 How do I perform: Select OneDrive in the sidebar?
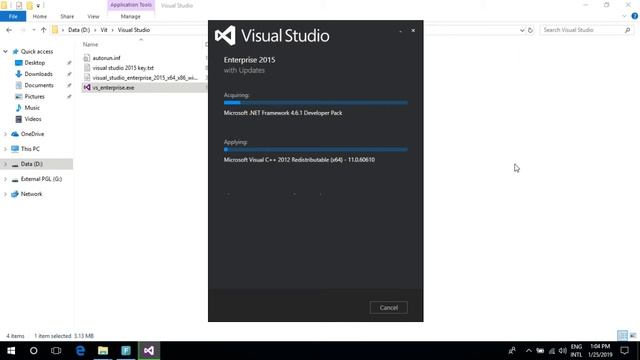(32, 134)
